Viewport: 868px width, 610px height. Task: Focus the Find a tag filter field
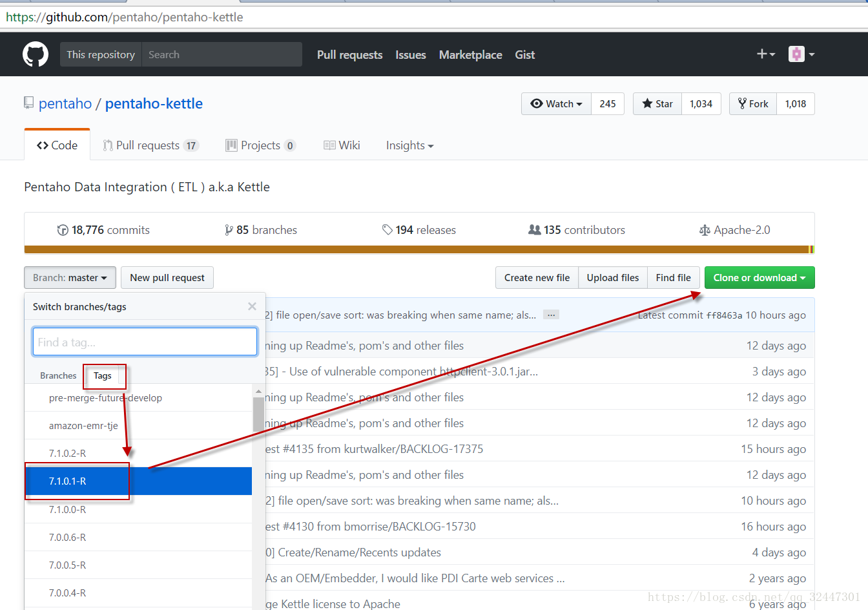145,342
